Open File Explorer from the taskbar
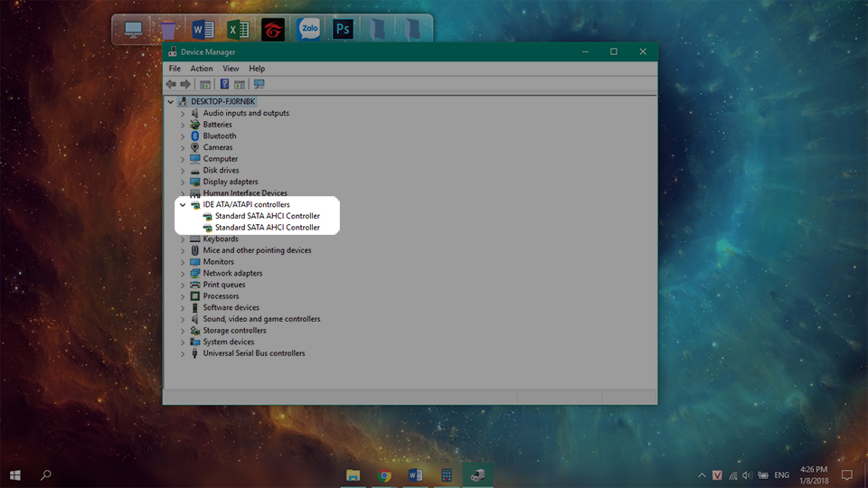Screen dimensions: 868x488 tap(354, 475)
